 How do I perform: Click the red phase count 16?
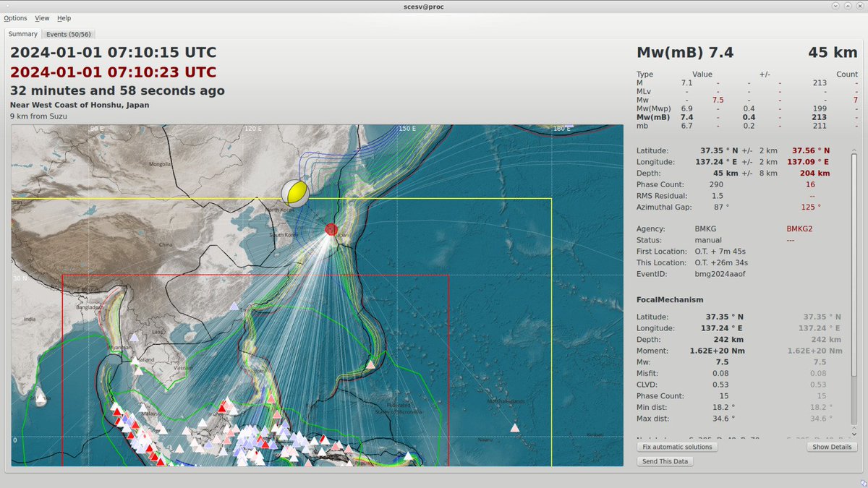tap(810, 184)
